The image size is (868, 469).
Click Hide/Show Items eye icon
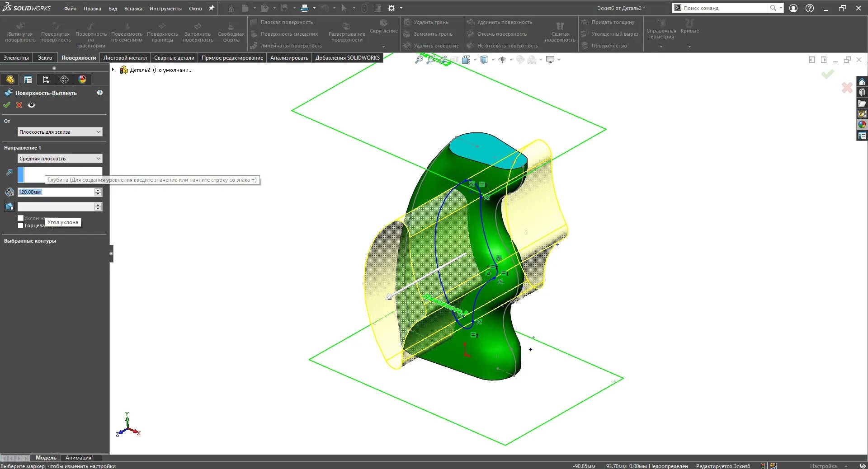coord(502,60)
